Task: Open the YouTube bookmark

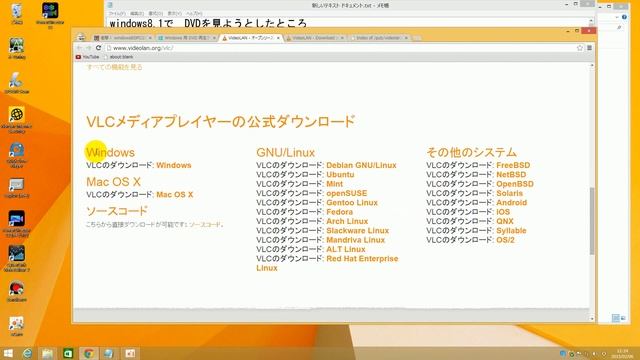Action: coord(87,57)
